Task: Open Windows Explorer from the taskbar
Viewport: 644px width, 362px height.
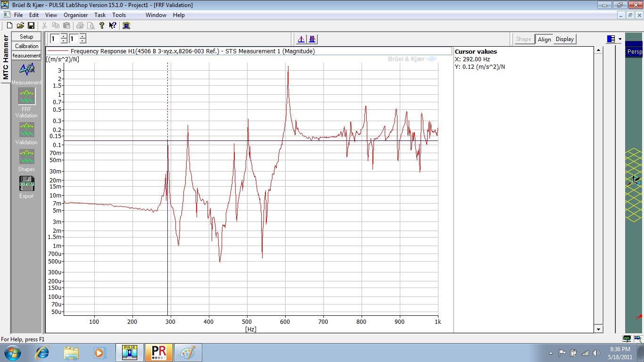Action: (71, 353)
